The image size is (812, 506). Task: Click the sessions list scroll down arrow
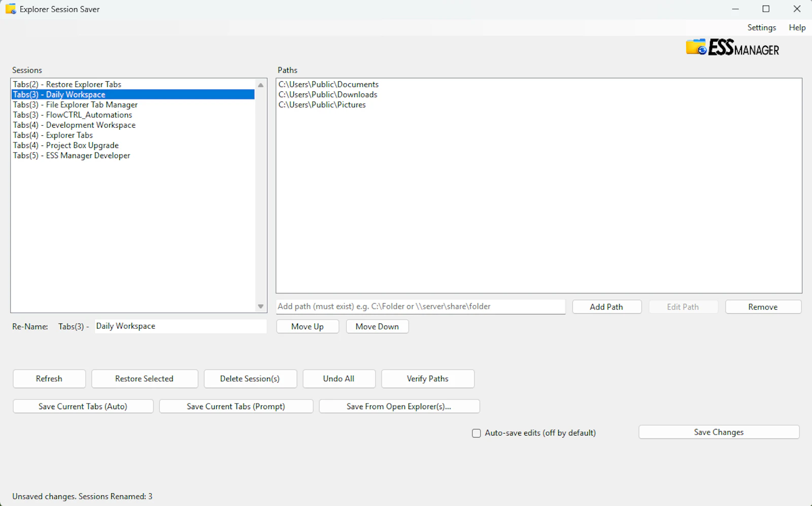point(261,306)
